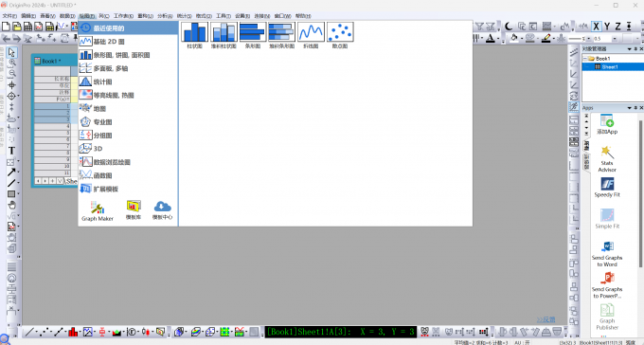Open the Speedy Fit app
644x345 pixels.
pyautogui.click(x=607, y=187)
